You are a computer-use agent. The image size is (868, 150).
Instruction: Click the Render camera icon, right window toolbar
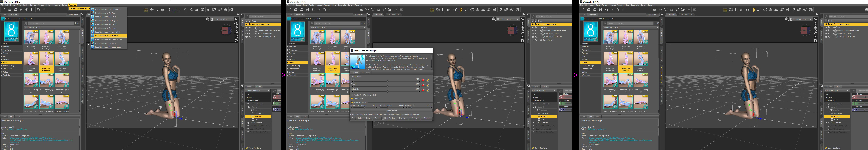pyautogui.click(x=811, y=10)
